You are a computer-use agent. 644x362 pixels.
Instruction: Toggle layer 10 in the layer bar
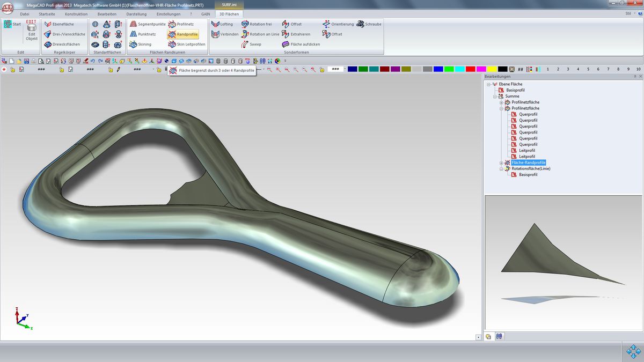638,69
